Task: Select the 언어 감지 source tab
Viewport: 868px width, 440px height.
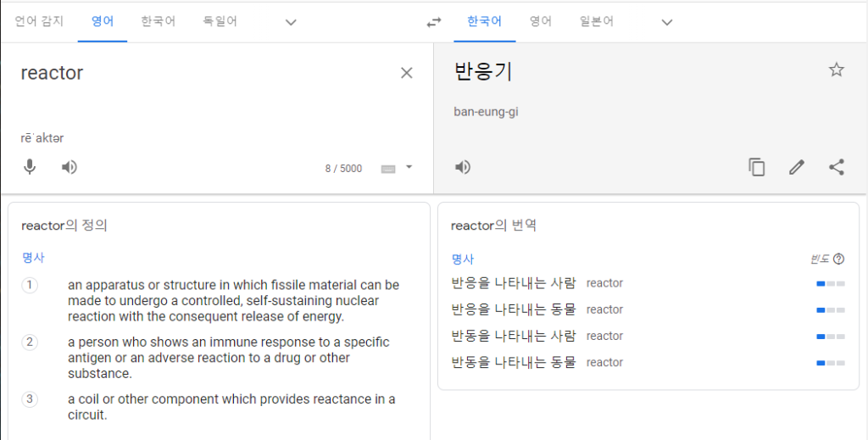Action: (39, 21)
